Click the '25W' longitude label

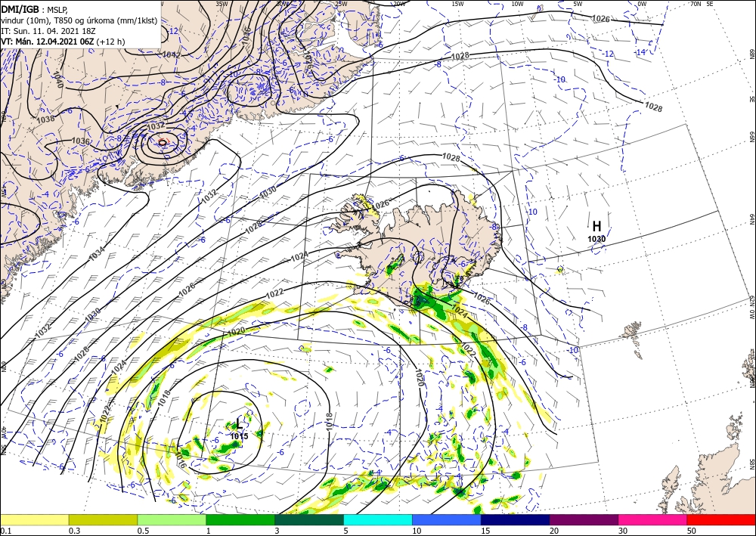341,4
